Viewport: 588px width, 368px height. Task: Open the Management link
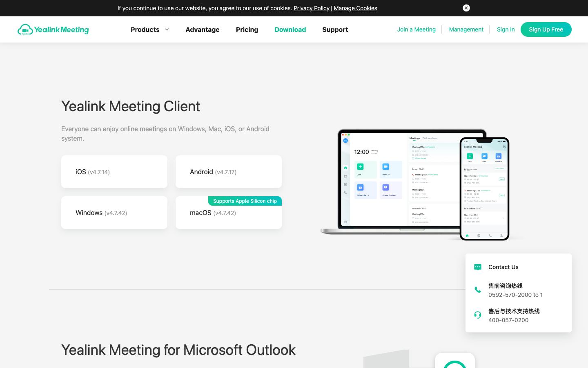coord(466,29)
